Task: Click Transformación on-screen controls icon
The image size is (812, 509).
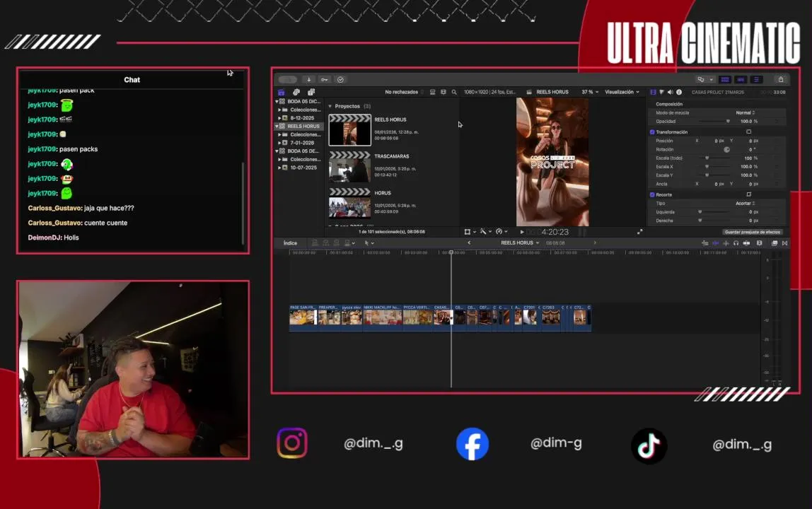Action: [748, 132]
